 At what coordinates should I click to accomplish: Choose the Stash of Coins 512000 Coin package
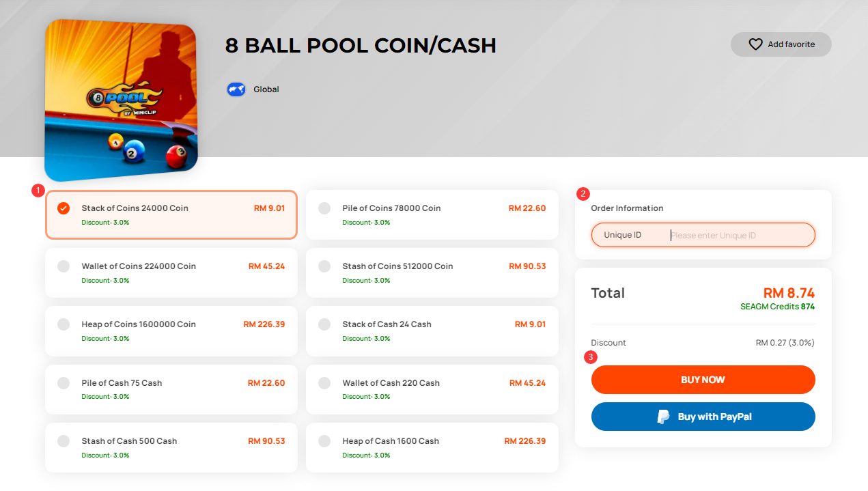point(432,272)
